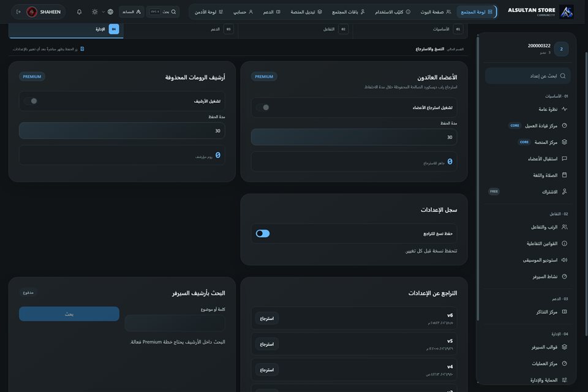
Task: Open استقبال الأعضاء member welcome
Action: (x=527, y=159)
